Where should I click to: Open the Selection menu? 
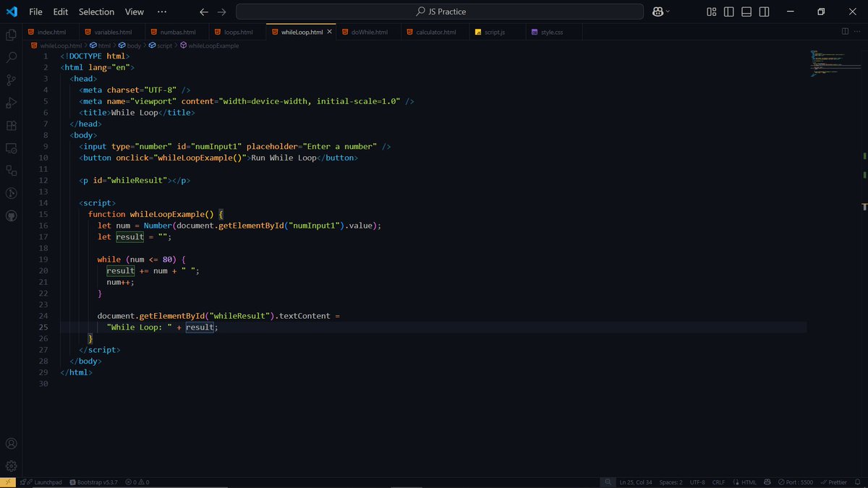tap(96, 12)
